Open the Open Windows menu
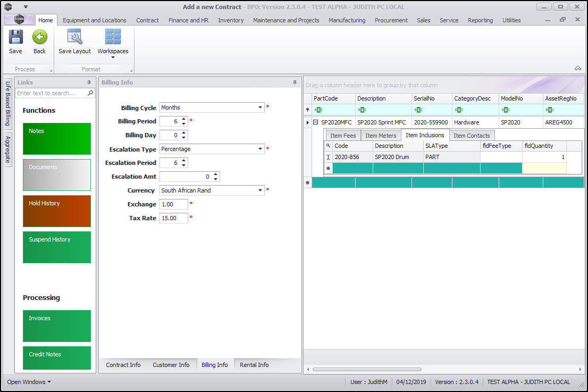 pyautogui.click(x=29, y=382)
